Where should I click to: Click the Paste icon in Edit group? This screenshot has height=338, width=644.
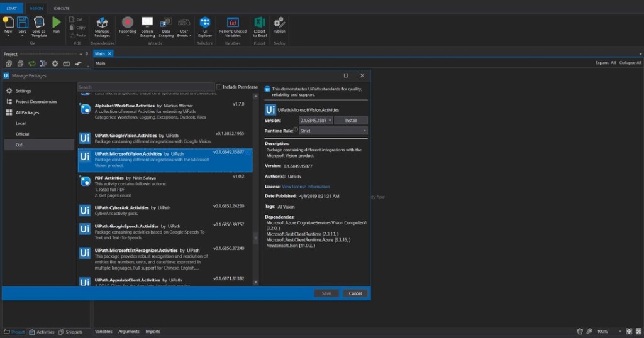72,35
